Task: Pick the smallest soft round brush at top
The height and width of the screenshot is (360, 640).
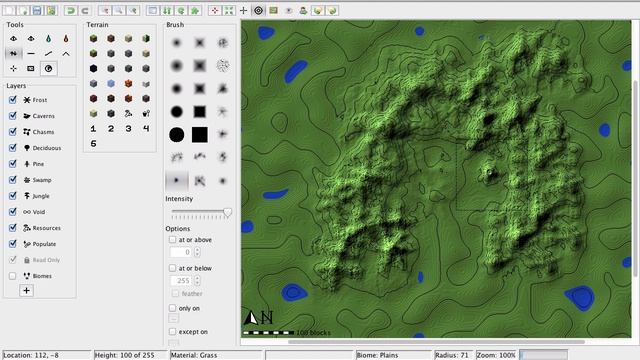Action: coord(177,42)
